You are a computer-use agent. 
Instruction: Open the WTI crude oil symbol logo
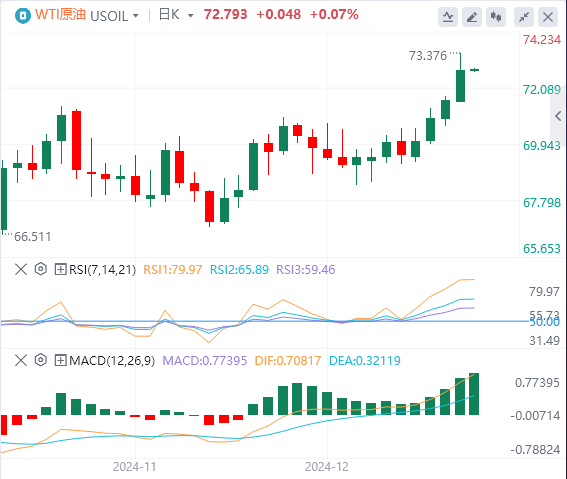(x=23, y=16)
